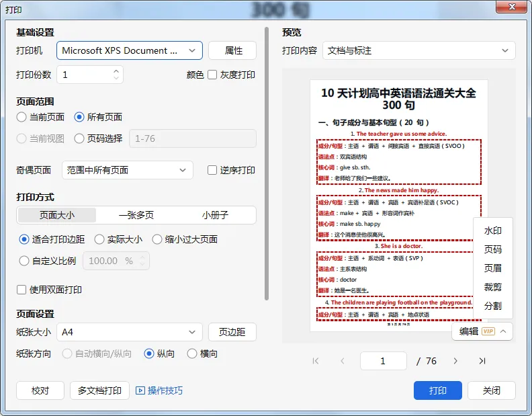Choose 水印 from the edit menu

(492, 231)
